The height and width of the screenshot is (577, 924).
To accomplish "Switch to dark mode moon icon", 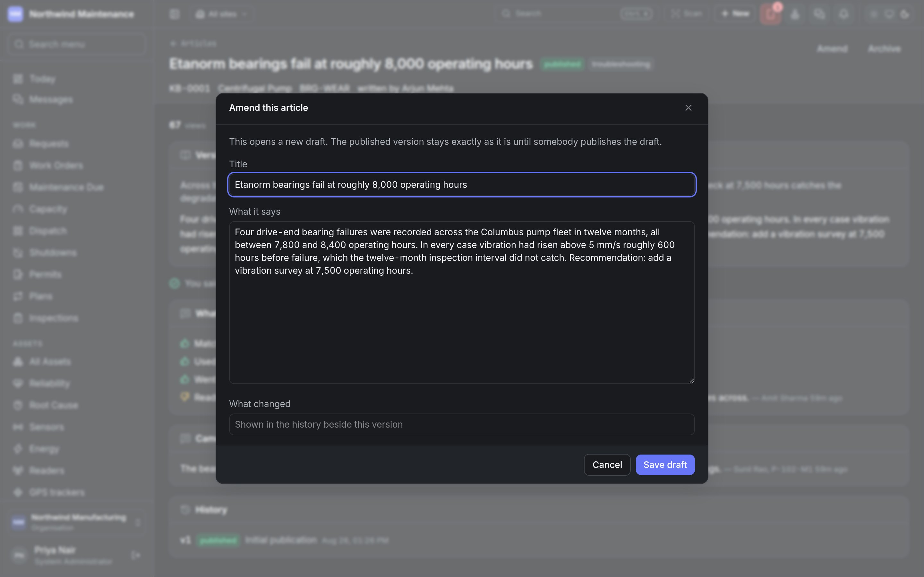I will point(904,14).
